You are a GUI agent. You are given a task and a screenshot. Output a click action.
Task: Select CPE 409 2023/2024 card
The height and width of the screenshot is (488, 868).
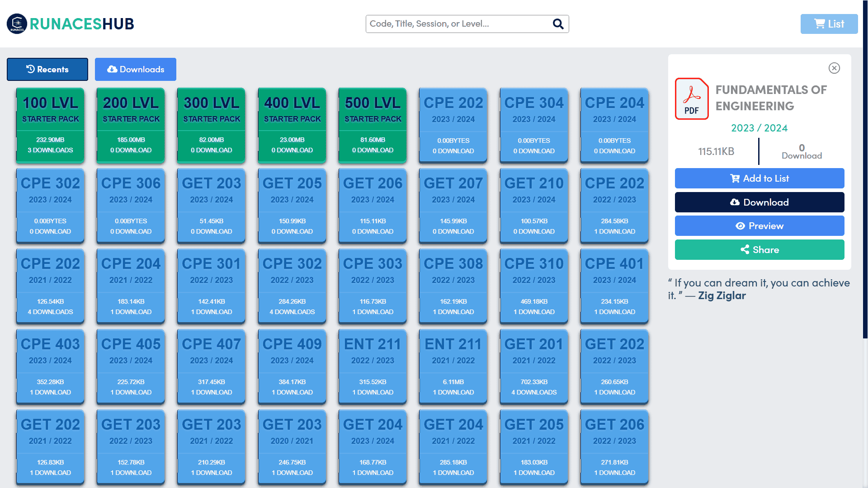click(x=292, y=366)
